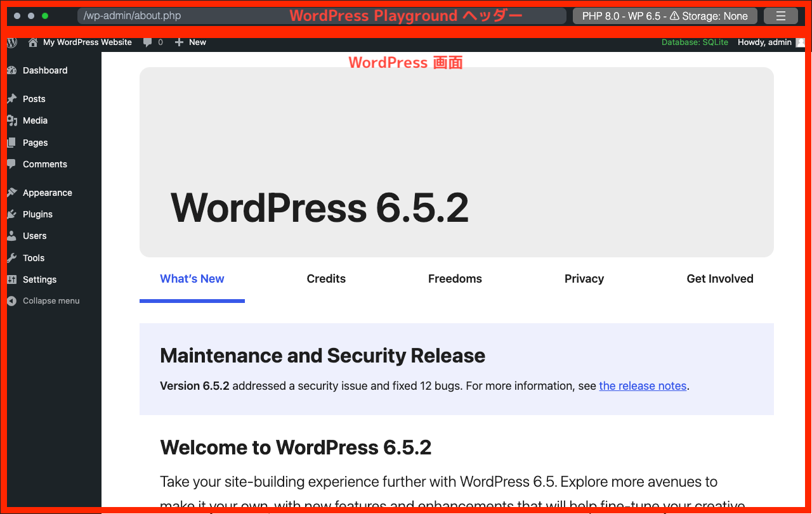812x514 pixels.
Task: Click the Posts pushpin icon
Action: pyautogui.click(x=11, y=99)
